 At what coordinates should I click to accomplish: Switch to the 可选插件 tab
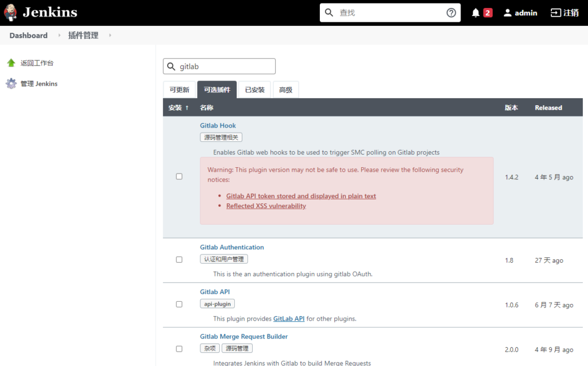tap(217, 90)
